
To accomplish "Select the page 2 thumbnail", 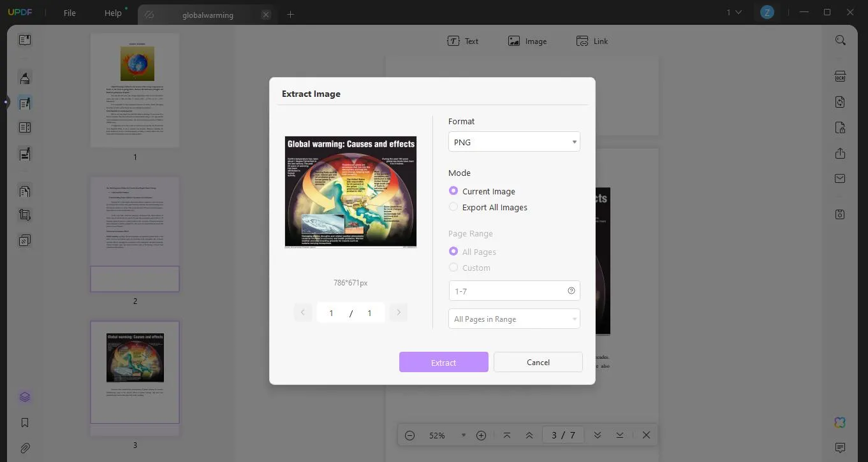I will [x=135, y=234].
